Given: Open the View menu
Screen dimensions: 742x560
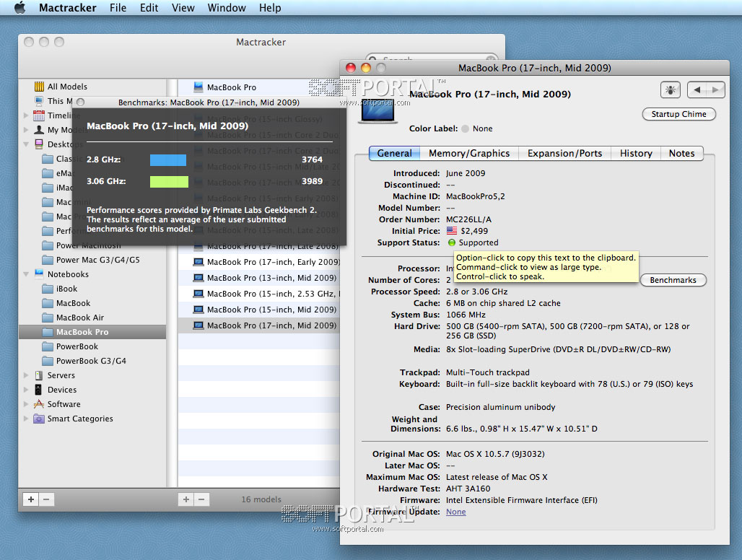Looking at the screenshot, I should coord(183,8).
